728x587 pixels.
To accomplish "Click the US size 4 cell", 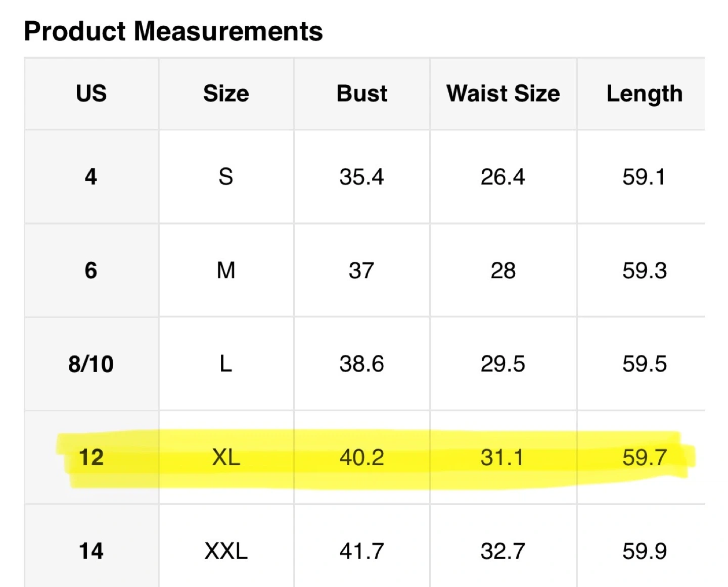I will click(91, 176).
